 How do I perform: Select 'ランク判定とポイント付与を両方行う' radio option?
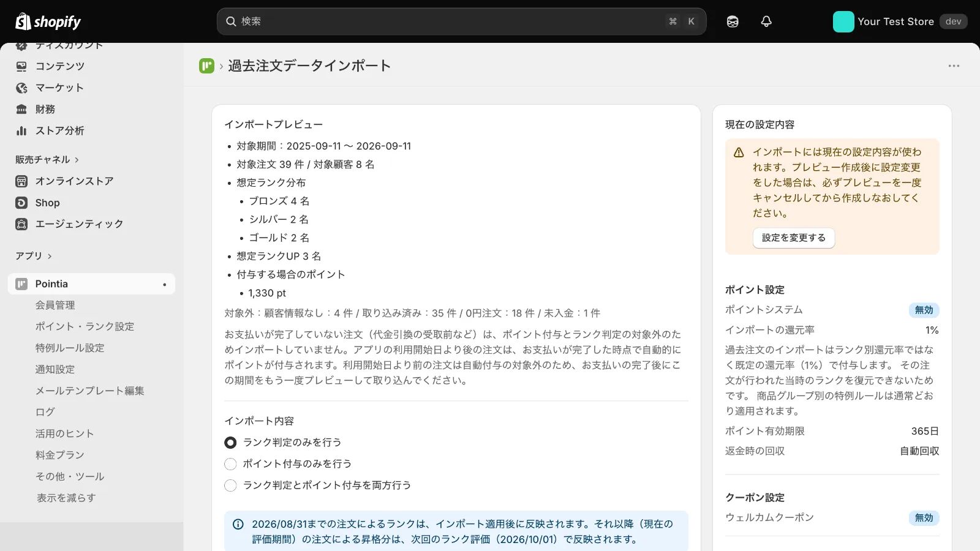(x=230, y=485)
